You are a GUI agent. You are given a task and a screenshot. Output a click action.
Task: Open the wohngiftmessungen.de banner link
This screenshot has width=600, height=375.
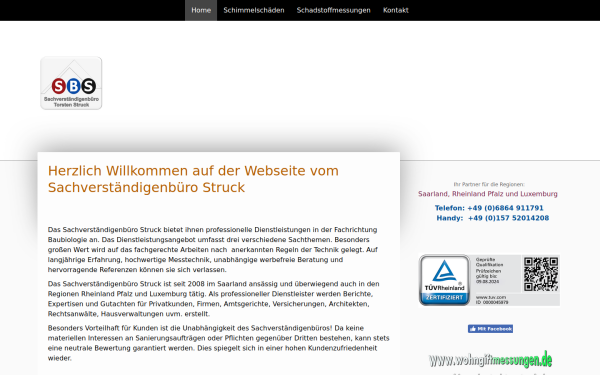[x=490, y=360]
